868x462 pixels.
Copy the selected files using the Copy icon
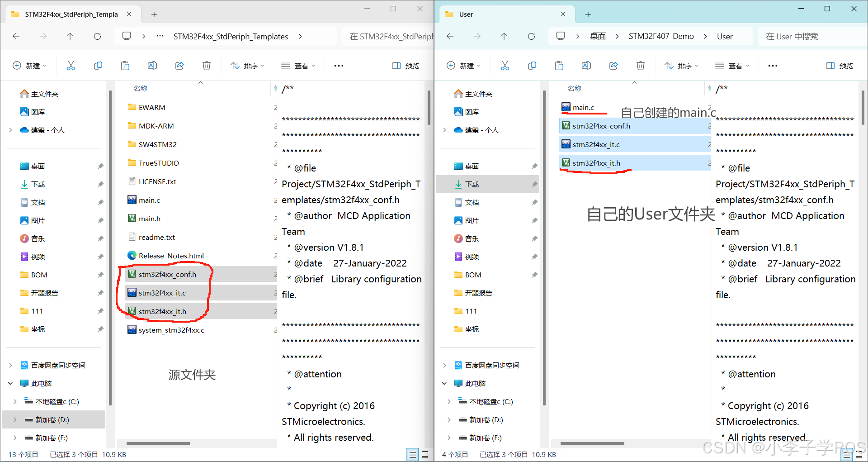pos(532,66)
